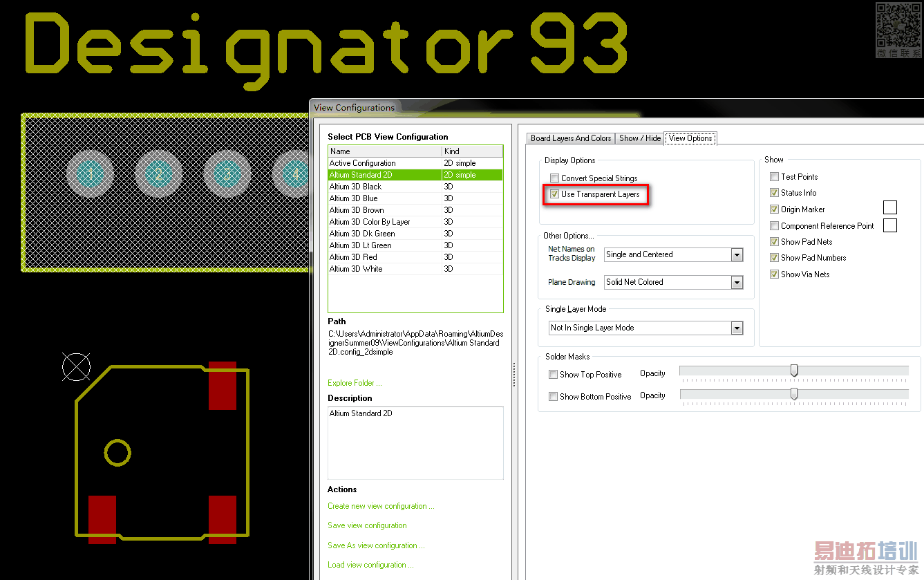
Task: Click pad 2 in the PCB editor
Action: pyautogui.click(x=159, y=174)
